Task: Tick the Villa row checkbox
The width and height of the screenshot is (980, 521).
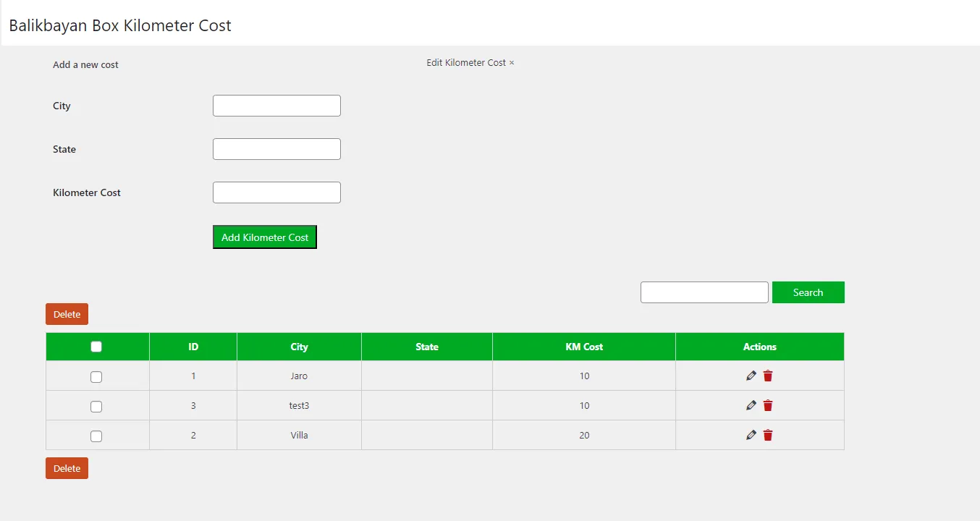Action: [x=96, y=436]
